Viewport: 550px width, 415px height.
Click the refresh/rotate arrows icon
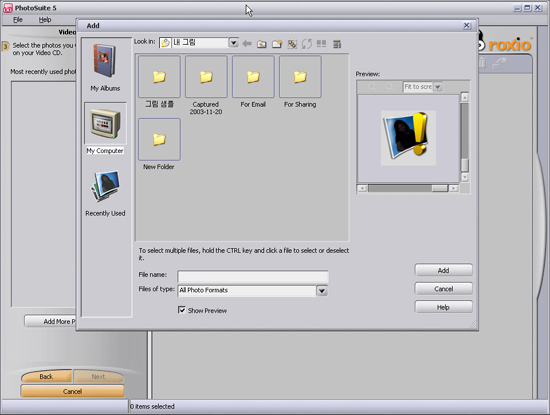(307, 44)
